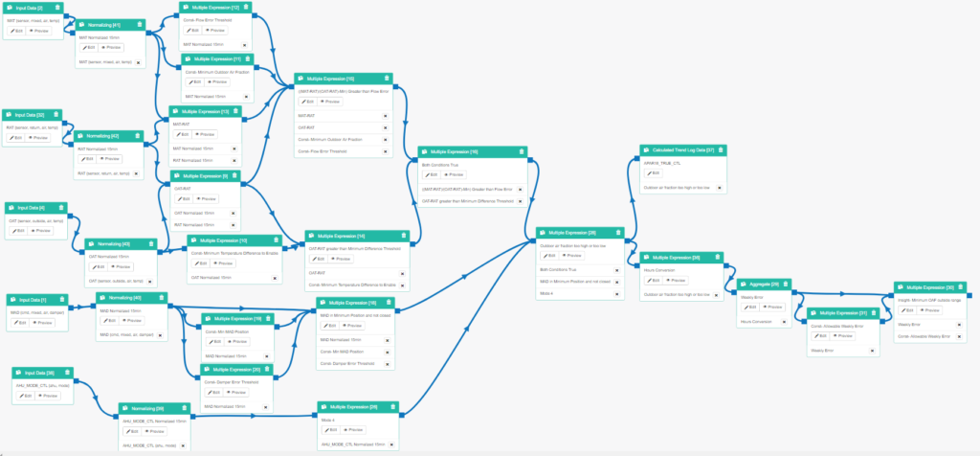Delete the Multiple Expression [10] node
This screenshot has height=456, width=980.
(277, 240)
